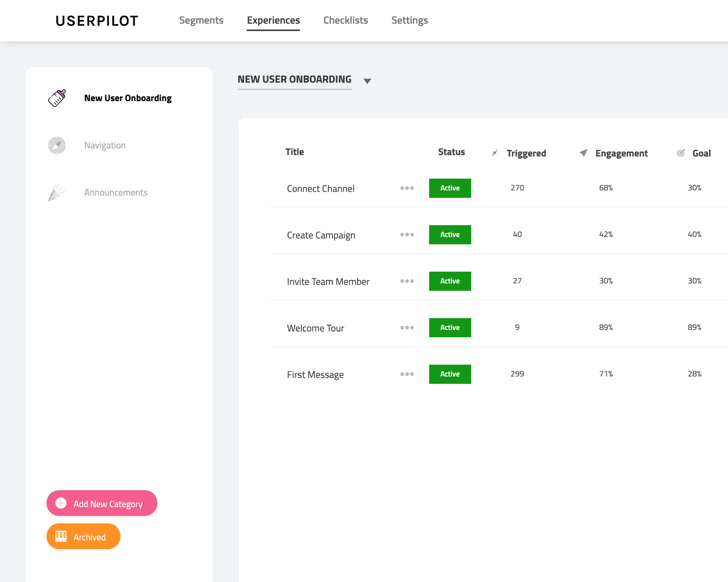The width and height of the screenshot is (728, 582).
Task: Toggle Invite Team Member's Active status
Action: pyautogui.click(x=450, y=281)
